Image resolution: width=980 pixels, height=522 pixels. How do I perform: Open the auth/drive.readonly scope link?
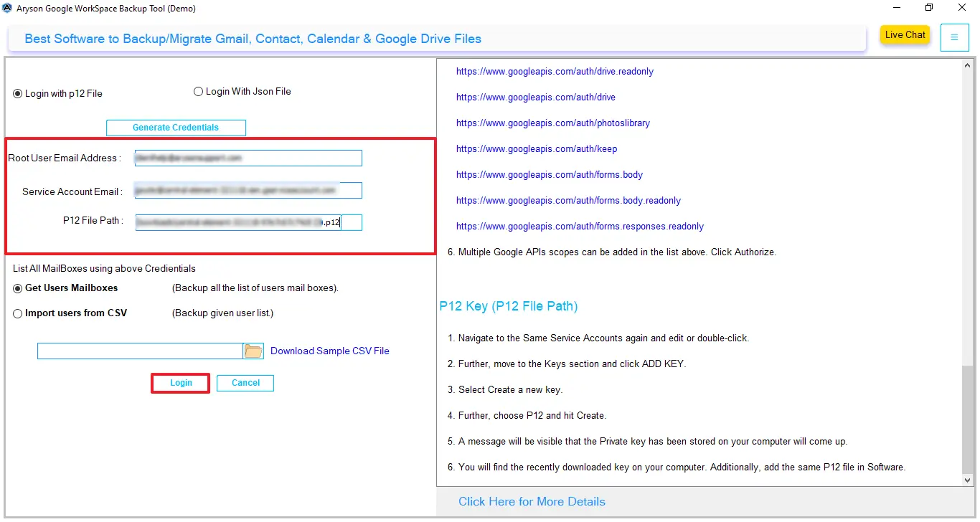555,71
